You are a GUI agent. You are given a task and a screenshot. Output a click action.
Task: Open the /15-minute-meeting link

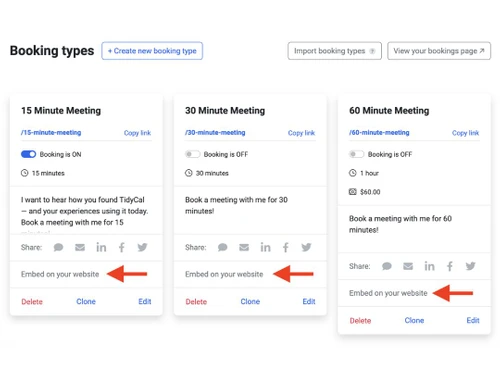point(51,132)
